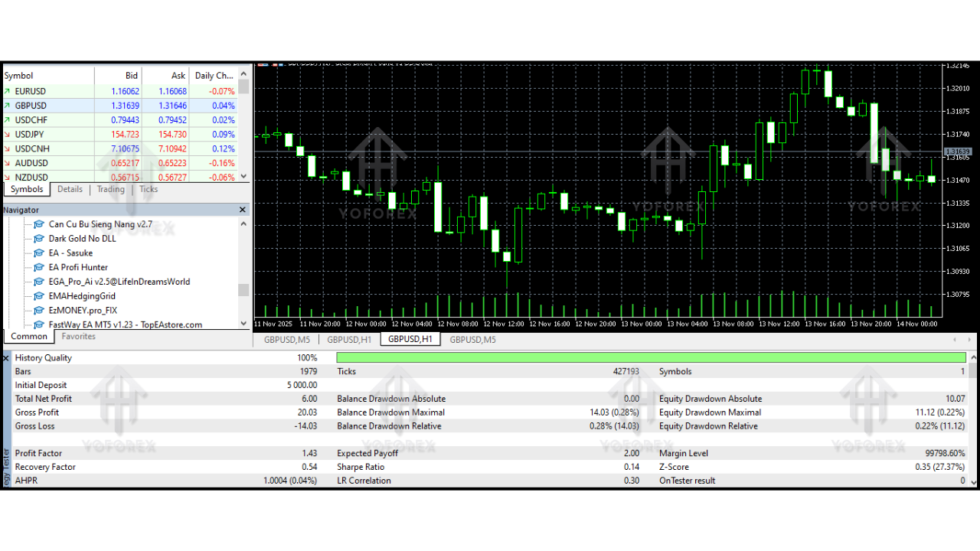980x551 pixels.
Task: Open the Ticks tab in Market Watch
Action: click(149, 189)
